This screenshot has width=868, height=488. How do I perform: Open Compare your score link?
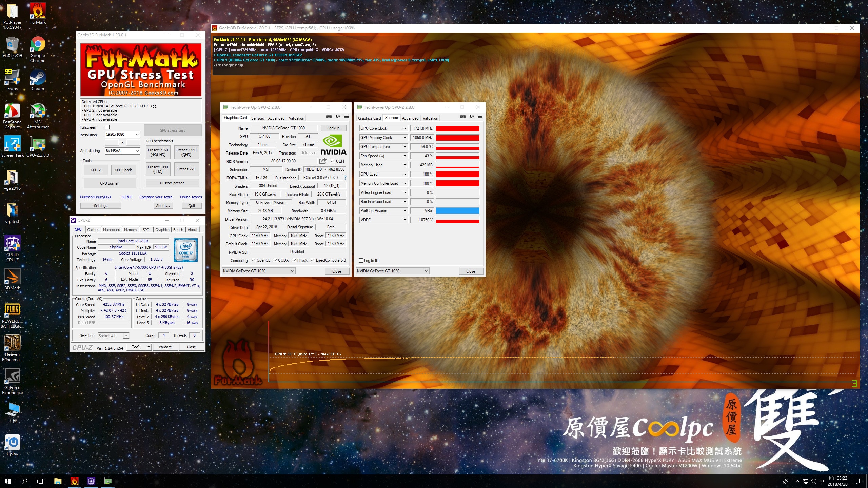(x=156, y=197)
